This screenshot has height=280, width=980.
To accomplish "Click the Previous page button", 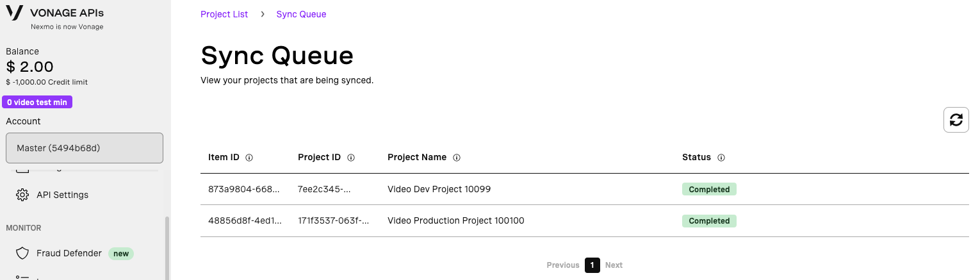I will click(x=563, y=265).
